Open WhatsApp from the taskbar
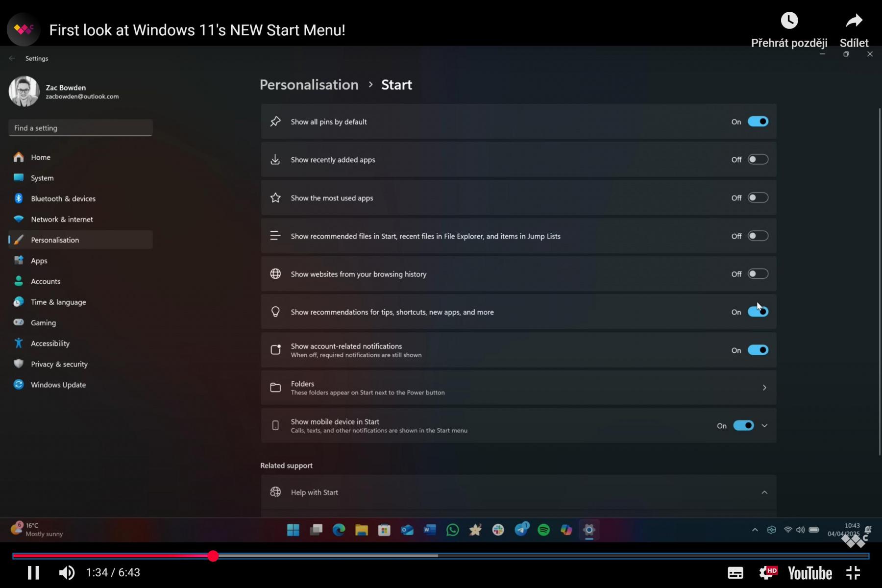The image size is (882, 588). point(453,530)
